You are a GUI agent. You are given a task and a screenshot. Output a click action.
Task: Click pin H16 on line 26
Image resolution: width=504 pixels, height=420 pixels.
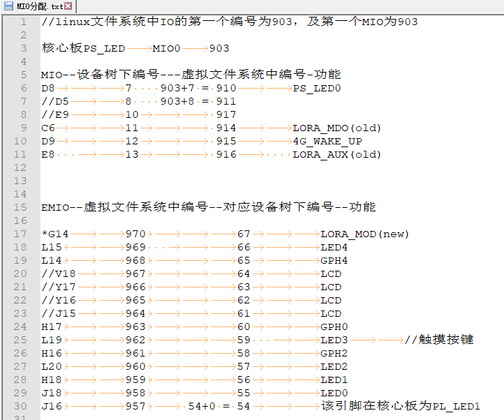click(52, 353)
